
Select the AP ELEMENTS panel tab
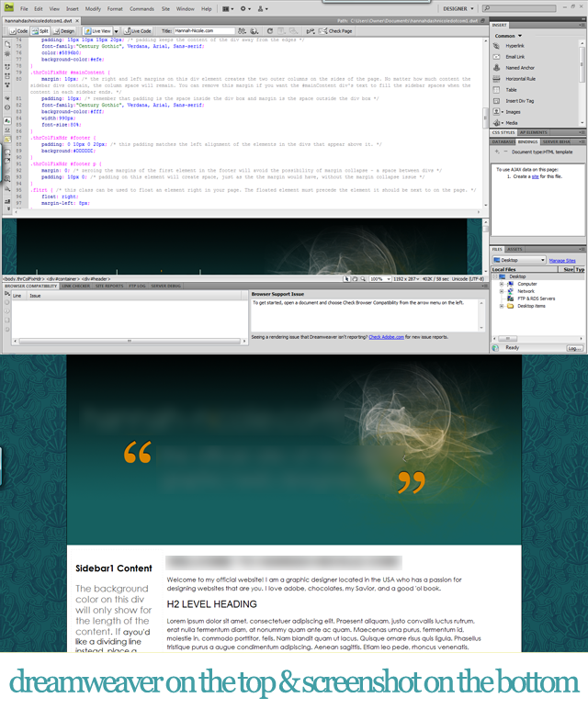click(533, 132)
